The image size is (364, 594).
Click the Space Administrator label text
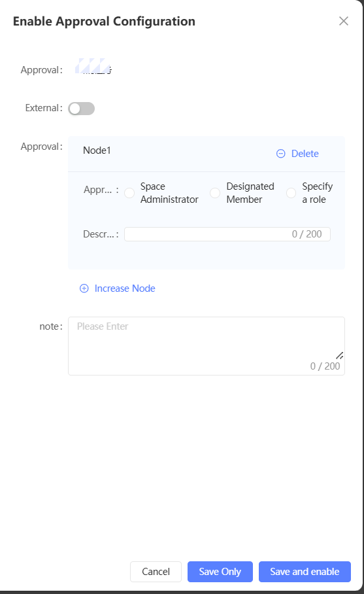(x=169, y=193)
